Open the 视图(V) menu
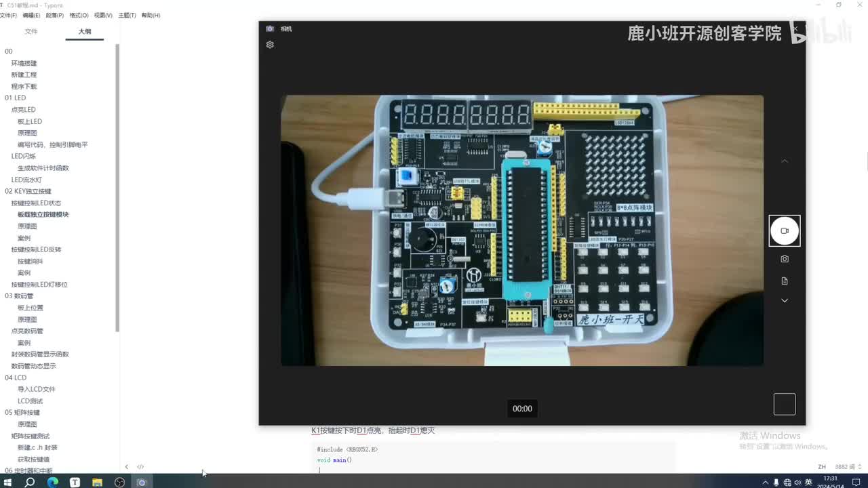 point(104,15)
